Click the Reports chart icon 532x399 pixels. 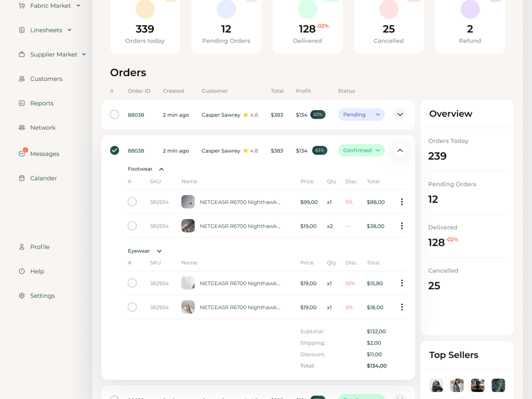coord(22,103)
